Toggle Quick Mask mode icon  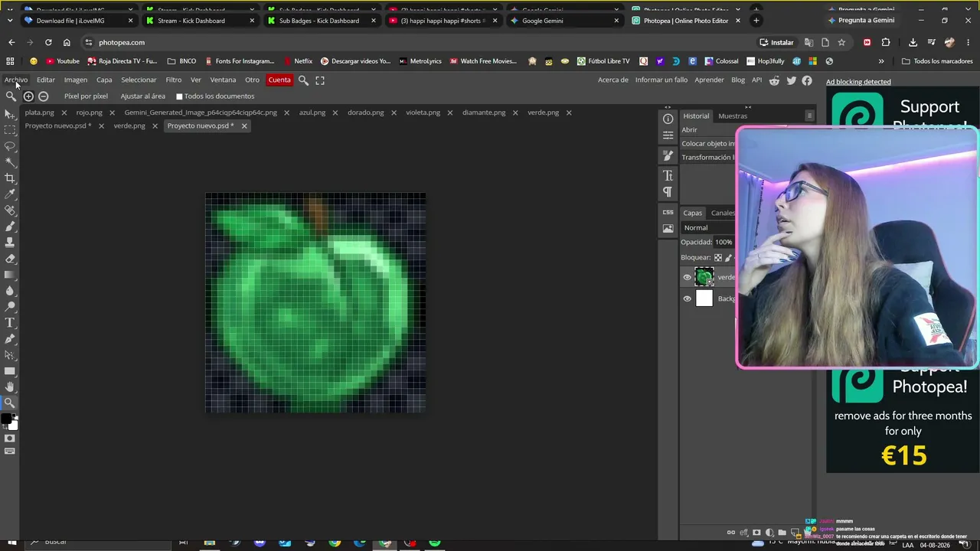[x=10, y=439]
